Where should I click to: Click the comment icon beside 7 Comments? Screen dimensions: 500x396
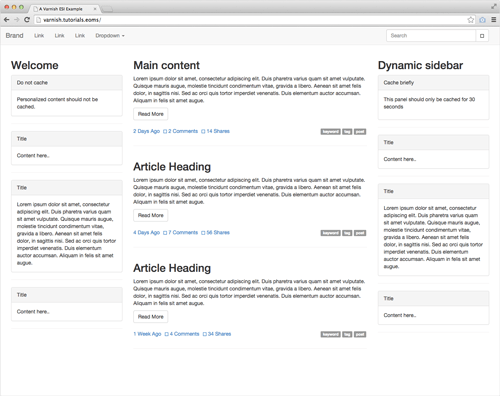coord(165,233)
